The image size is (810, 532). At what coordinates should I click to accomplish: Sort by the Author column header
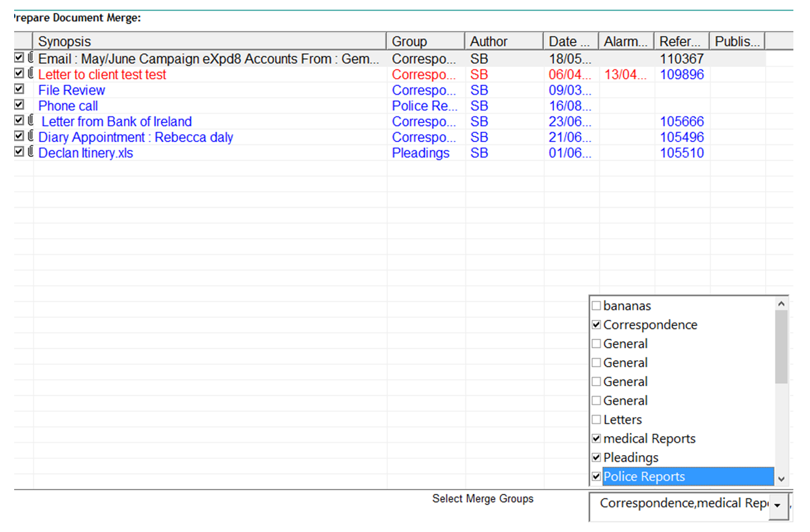click(505, 41)
